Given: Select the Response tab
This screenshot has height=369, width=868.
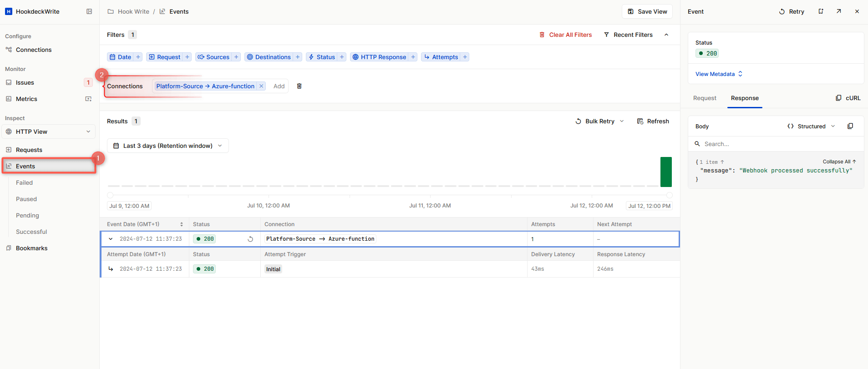Looking at the screenshot, I should coord(745,98).
